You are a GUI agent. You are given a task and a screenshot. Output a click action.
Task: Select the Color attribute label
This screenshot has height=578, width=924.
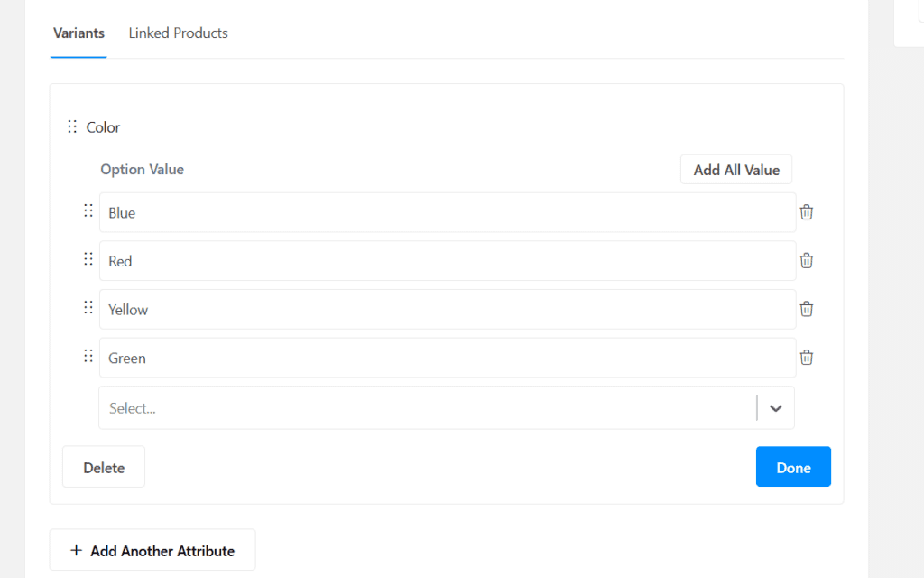tap(102, 126)
